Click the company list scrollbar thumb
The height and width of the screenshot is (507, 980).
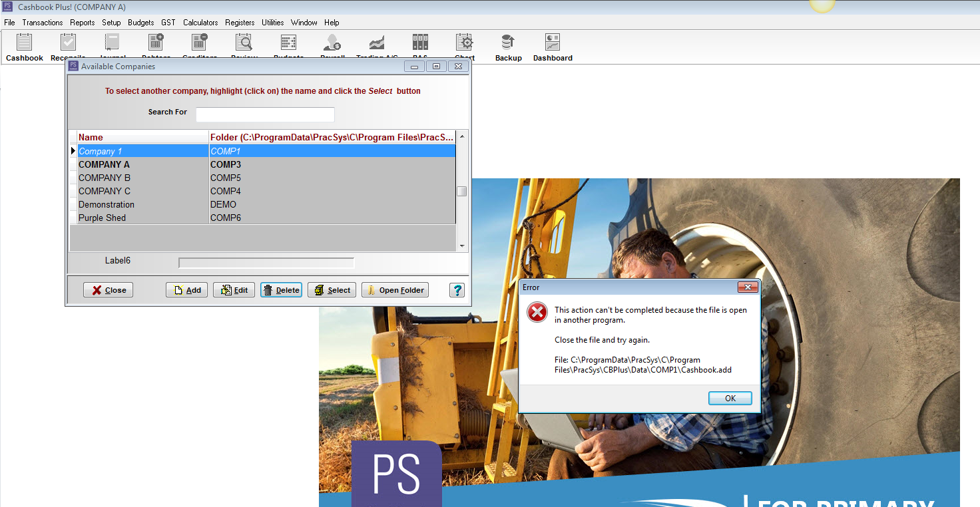pyautogui.click(x=462, y=192)
